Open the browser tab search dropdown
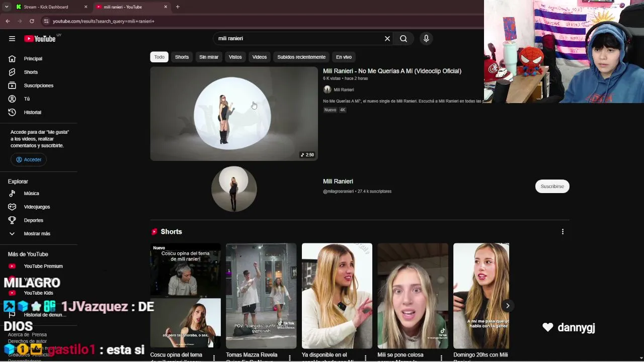 coord(7,7)
